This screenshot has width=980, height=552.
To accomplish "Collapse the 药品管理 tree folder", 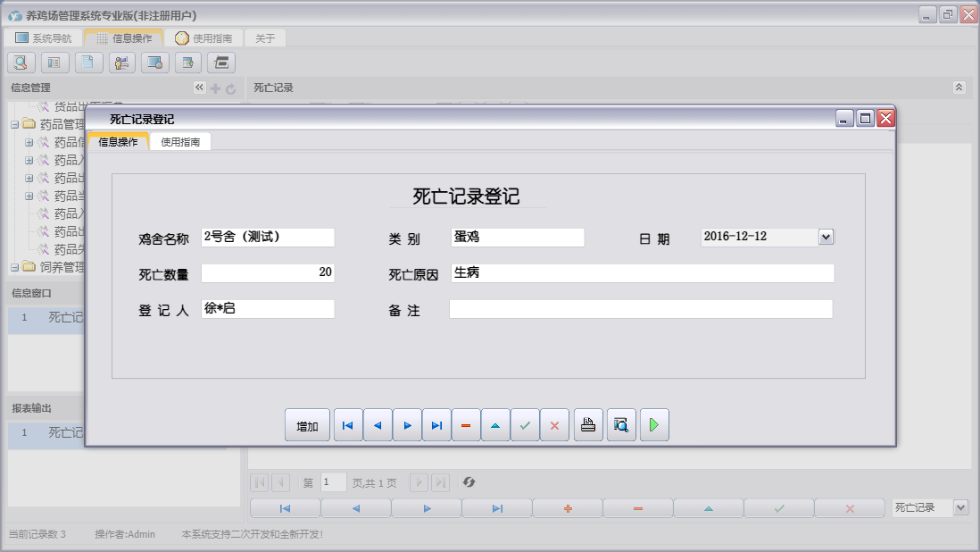I will coord(15,124).
